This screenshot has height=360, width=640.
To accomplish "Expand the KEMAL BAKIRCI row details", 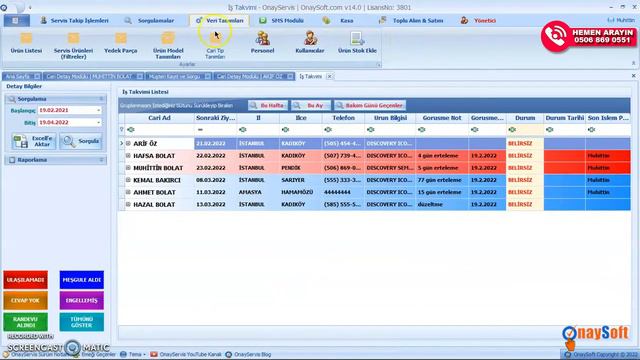I will [x=128, y=180].
